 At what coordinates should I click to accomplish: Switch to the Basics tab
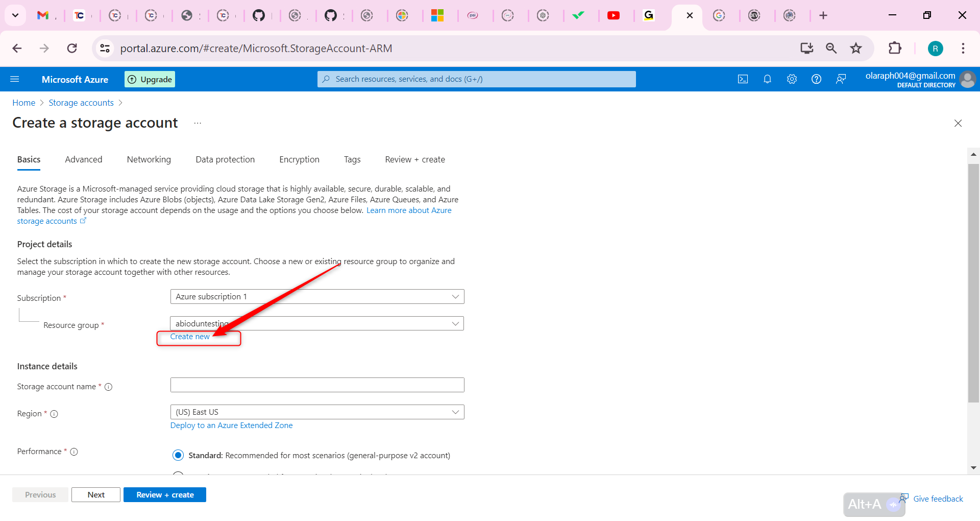click(29, 160)
